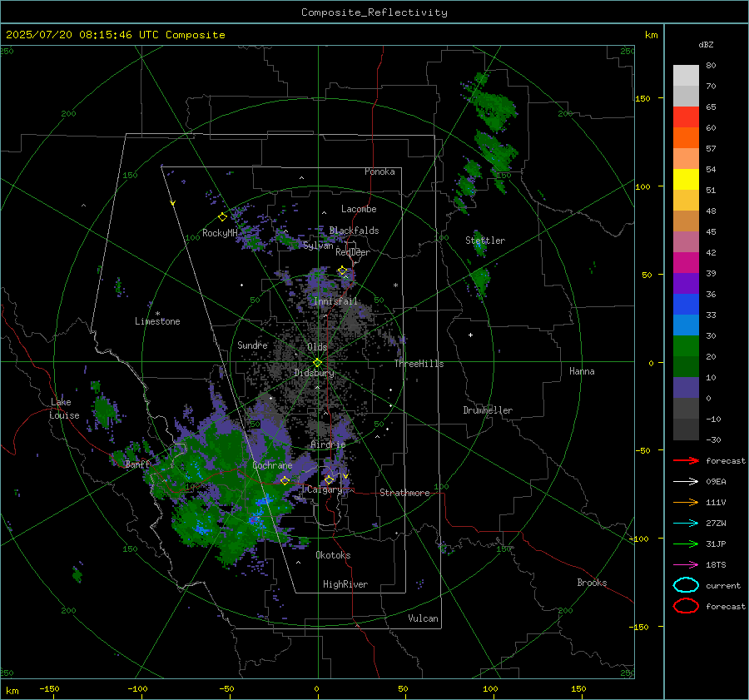This screenshot has width=749, height=700.
Task: Click the bright red swatch under 65
Action: point(686,117)
